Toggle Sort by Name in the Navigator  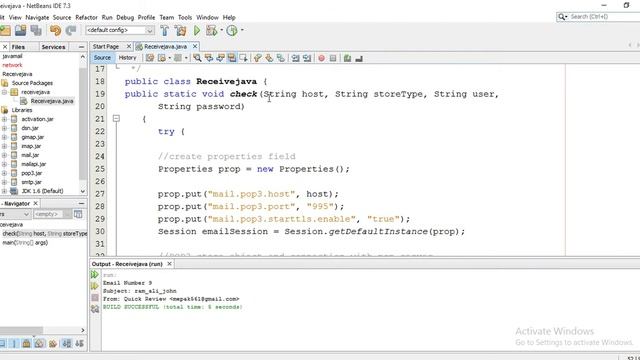[x=67, y=344]
